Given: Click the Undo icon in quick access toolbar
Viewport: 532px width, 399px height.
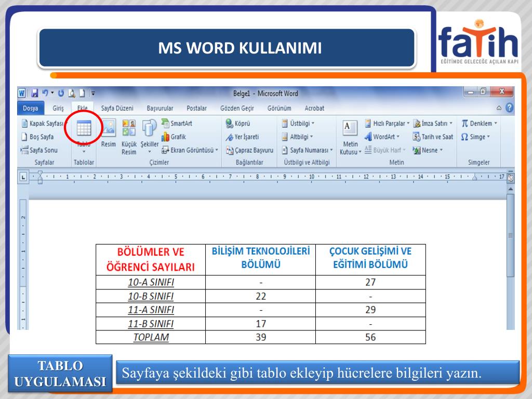Looking at the screenshot, I should (x=45, y=92).
